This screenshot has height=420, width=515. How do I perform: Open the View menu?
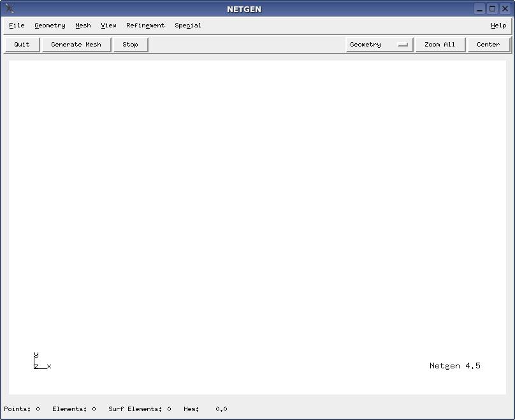point(108,25)
